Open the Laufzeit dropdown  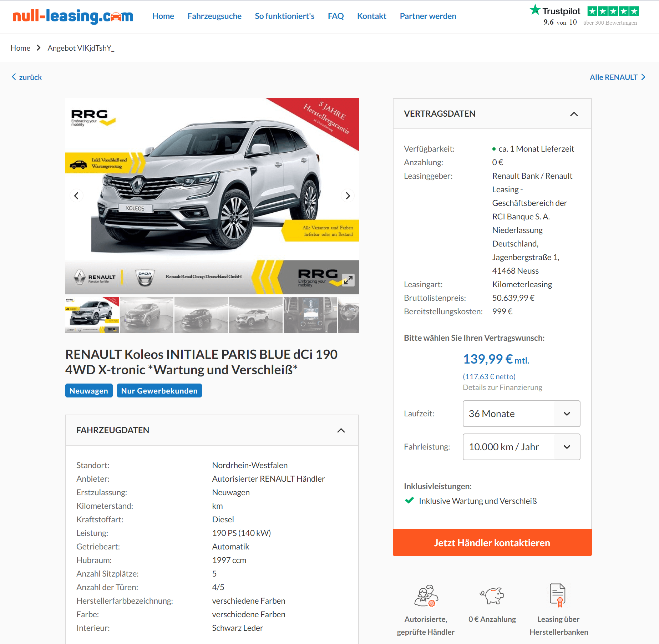click(x=521, y=414)
